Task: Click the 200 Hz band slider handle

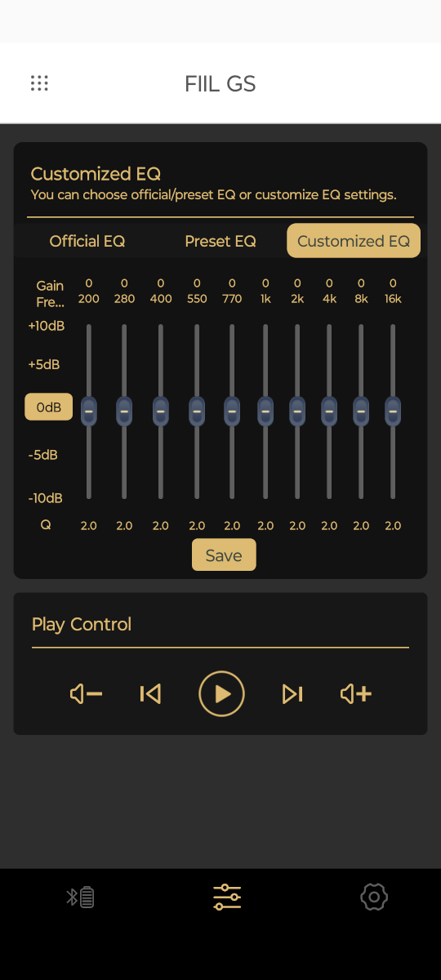Action: pyautogui.click(x=89, y=411)
